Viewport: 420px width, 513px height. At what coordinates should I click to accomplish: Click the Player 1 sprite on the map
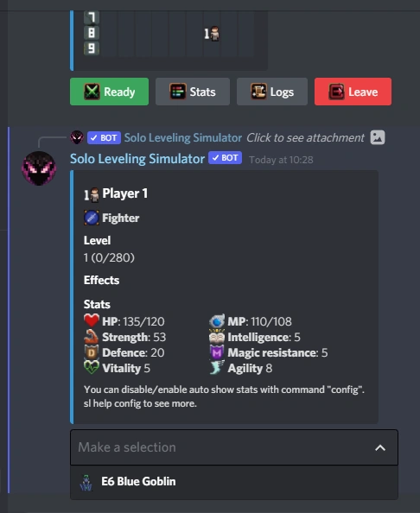pos(214,34)
